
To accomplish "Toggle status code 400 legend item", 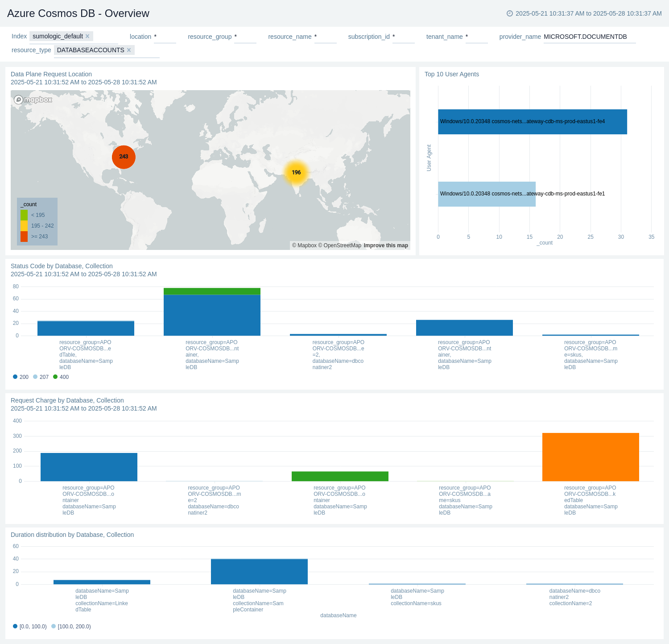I will pyautogui.click(x=61, y=377).
